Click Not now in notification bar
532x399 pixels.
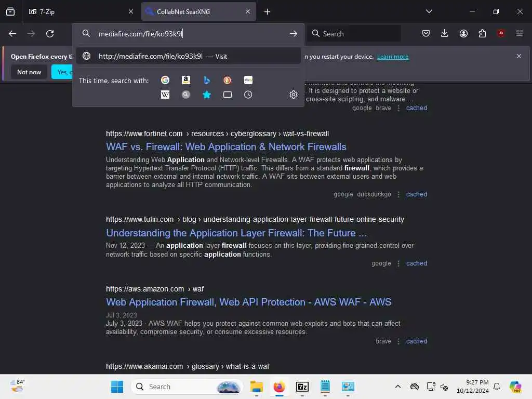[x=29, y=72]
